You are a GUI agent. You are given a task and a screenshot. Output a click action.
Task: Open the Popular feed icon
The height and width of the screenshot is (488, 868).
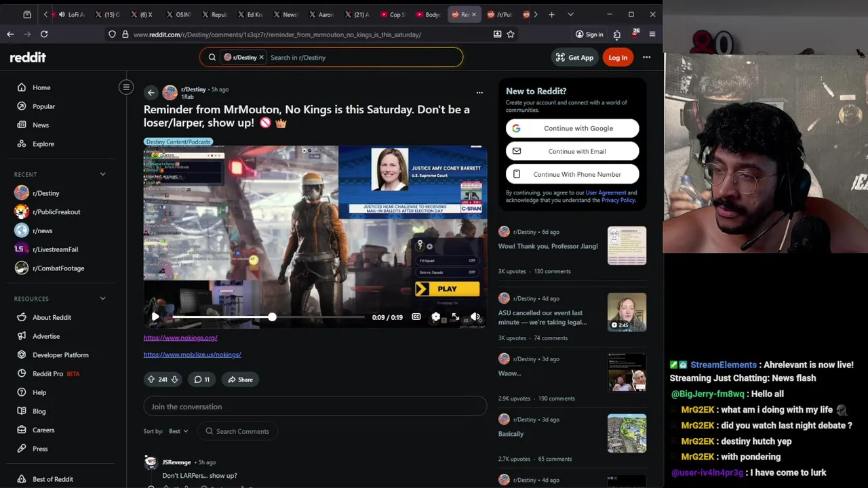point(22,106)
